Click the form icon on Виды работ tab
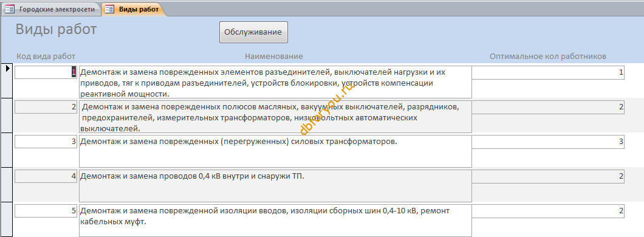 click(x=109, y=10)
